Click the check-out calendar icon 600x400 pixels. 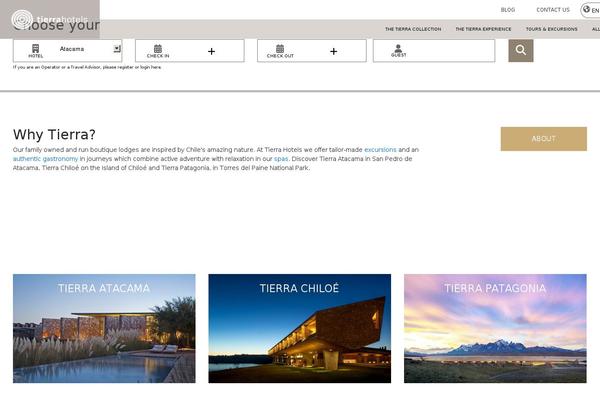pos(280,49)
